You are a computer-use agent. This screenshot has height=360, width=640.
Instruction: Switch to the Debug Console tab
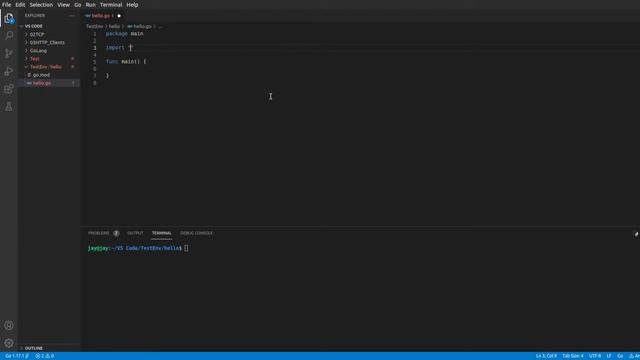click(x=196, y=233)
